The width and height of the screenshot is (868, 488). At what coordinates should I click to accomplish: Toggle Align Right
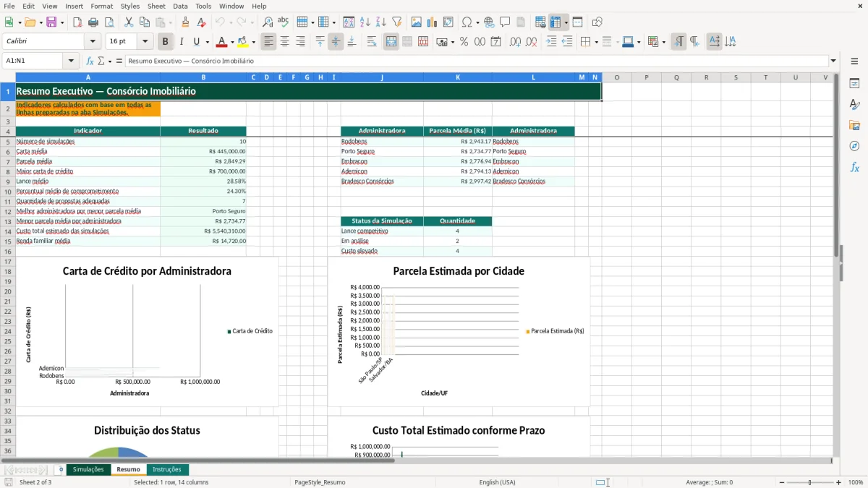click(301, 42)
